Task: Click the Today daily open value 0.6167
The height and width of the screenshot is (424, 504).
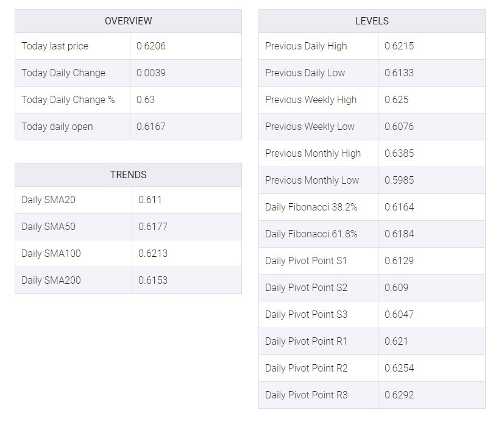Action: click(x=151, y=126)
